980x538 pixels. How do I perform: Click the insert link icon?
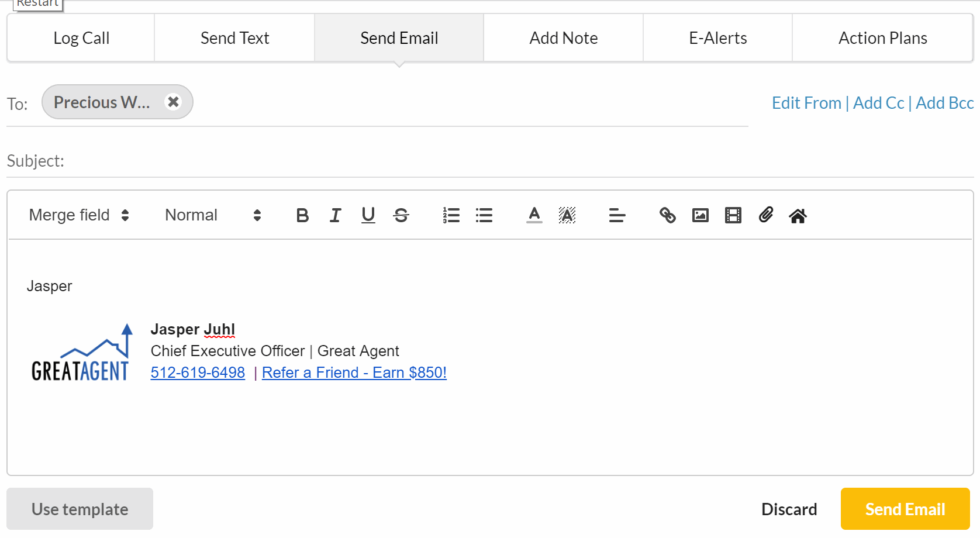click(x=667, y=216)
